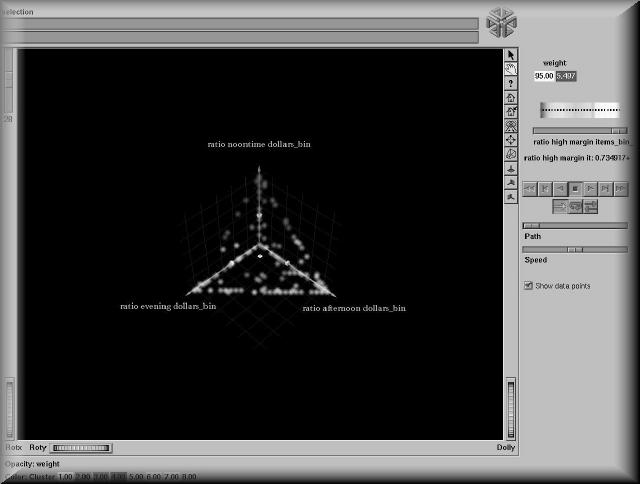Click the Path slider
The height and width of the screenshot is (484, 640).
click(575, 226)
